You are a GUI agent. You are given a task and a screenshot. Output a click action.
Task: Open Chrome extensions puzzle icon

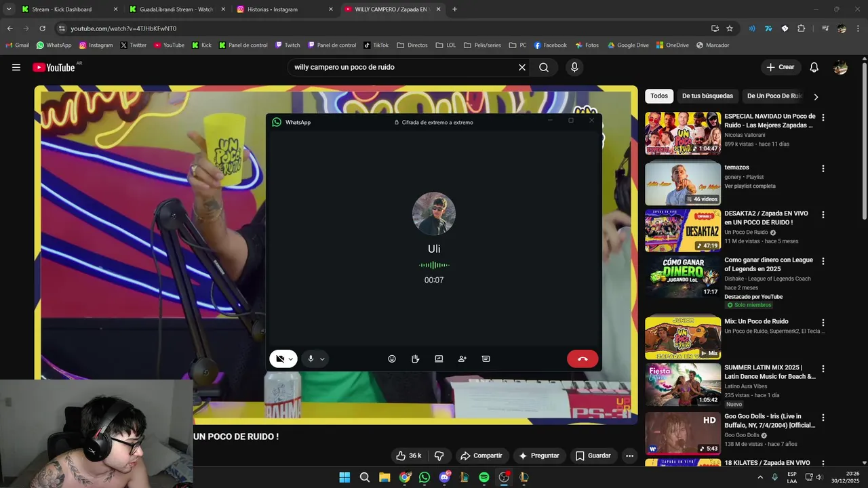(801, 28)
